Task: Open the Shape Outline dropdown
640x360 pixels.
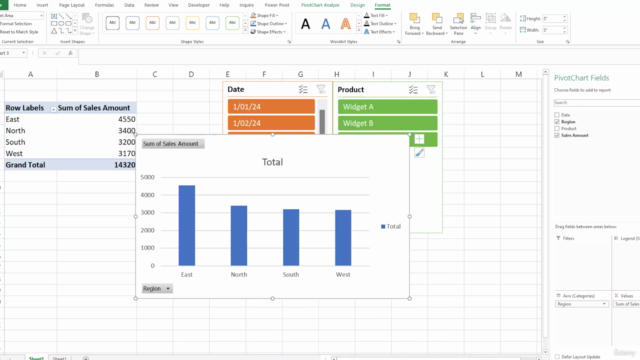Action: [269, 24]
